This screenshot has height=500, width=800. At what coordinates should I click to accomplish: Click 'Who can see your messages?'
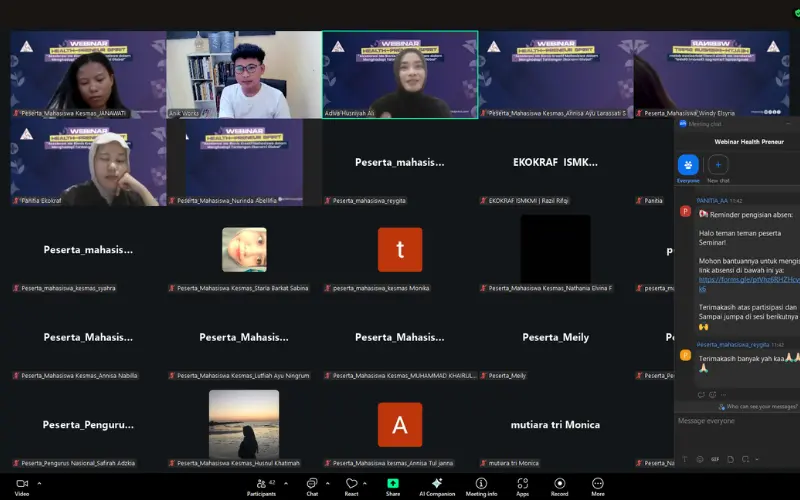760,406
